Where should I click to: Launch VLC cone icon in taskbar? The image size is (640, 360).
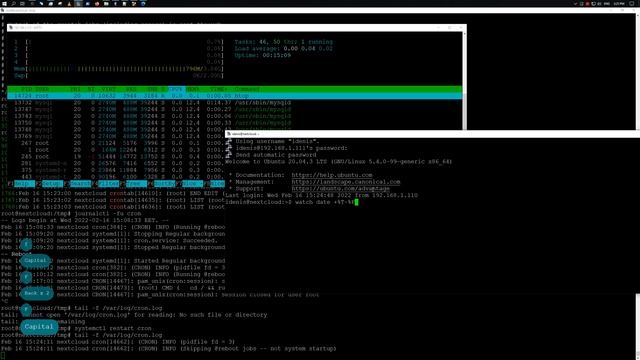(x=69, y=3)
